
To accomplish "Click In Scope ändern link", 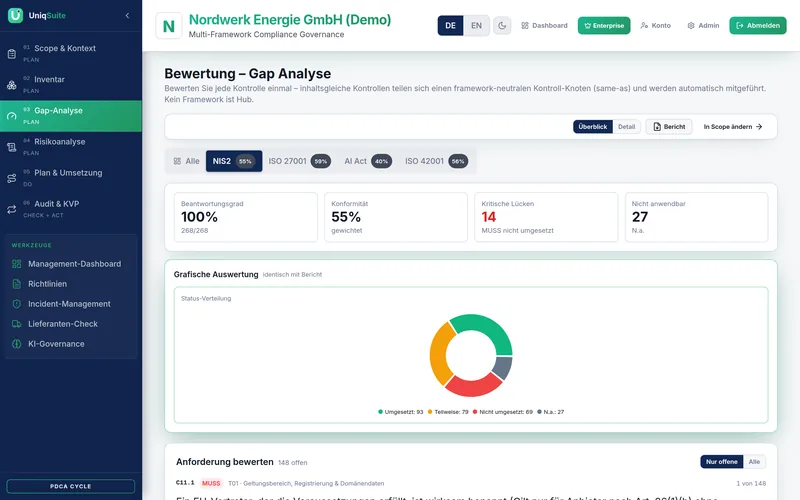I will tap(733, 127).
